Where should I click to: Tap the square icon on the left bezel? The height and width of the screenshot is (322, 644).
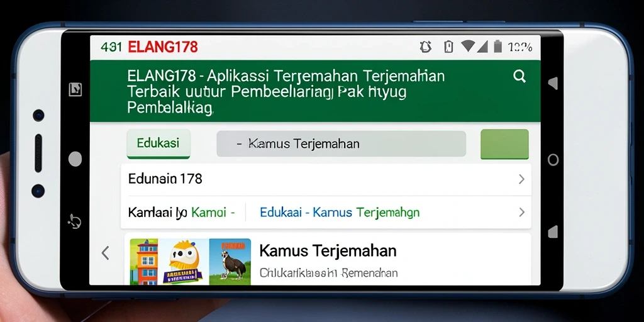(x=75, y=89)
